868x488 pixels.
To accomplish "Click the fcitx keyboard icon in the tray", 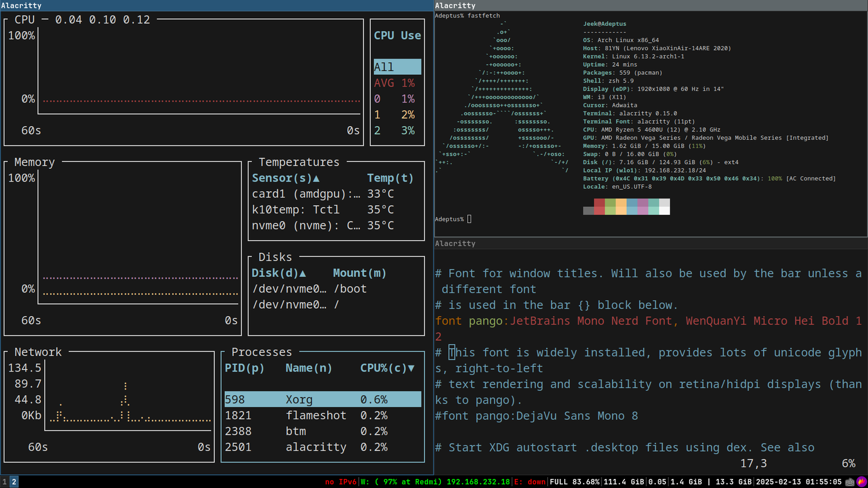I will point(850,482).
